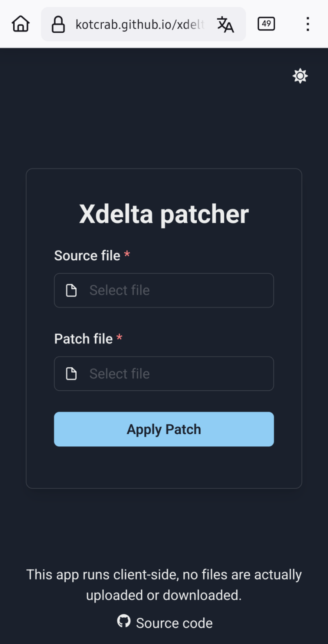This screenshot has width=328, height=644.
Task: Click the file icon in Source file field
Action: tap(71, 290)
